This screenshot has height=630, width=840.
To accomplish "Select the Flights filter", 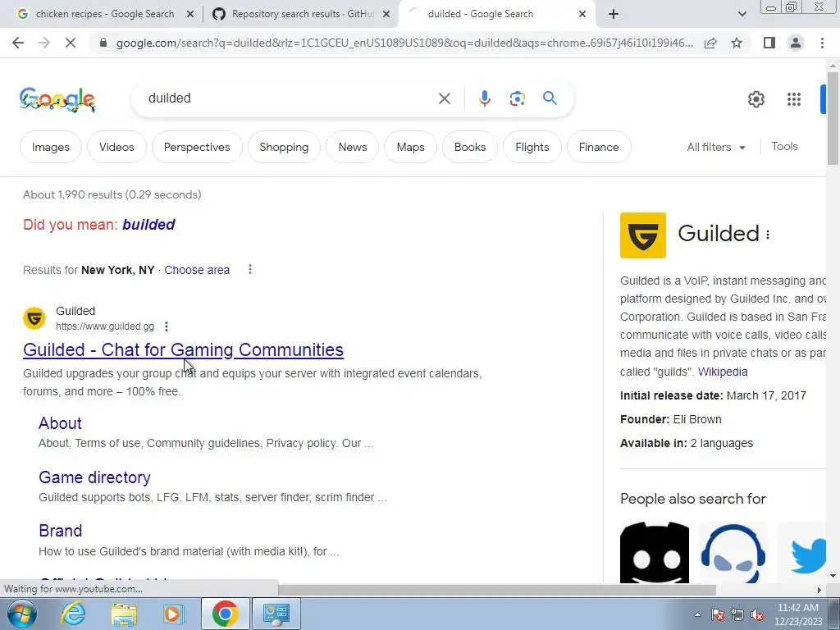I will tap(532, 147).
